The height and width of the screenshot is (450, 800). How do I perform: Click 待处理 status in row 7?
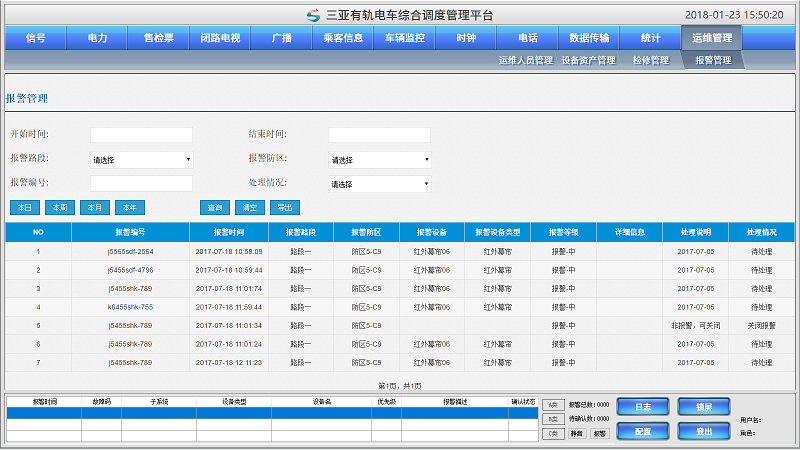point(761,363)
